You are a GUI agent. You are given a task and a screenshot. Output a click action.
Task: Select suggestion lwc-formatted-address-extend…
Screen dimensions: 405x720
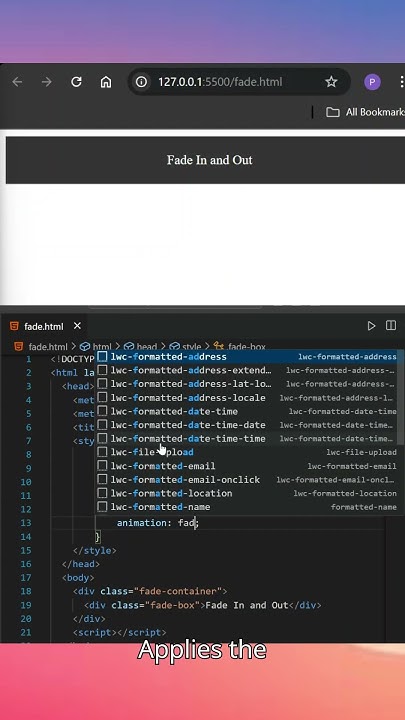248,371
